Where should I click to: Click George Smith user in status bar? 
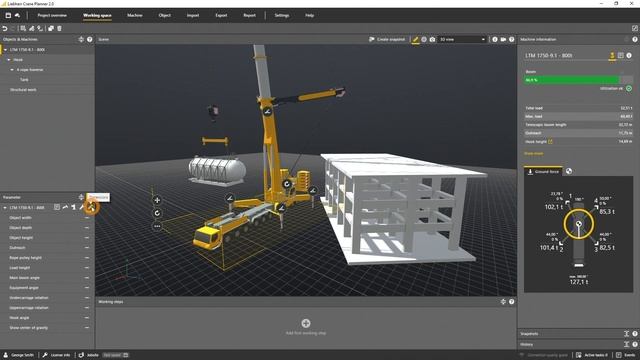pyautogui.click(x=19, y=355)
